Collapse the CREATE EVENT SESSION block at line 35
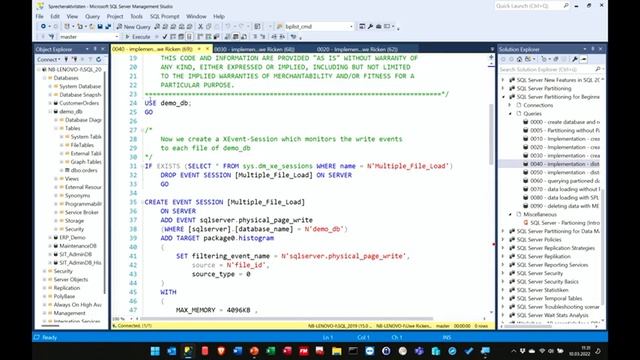The width and height of the screenshot is (640, 360). [x=142, y=202]
